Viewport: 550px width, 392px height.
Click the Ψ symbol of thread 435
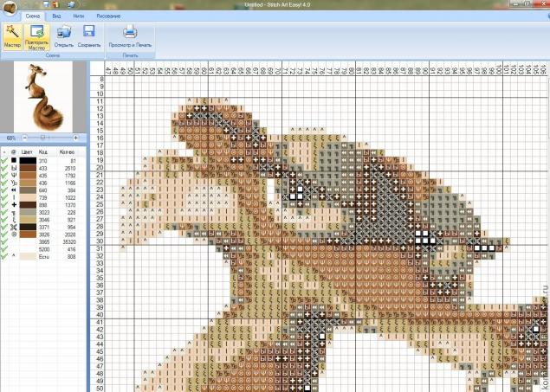14,176
